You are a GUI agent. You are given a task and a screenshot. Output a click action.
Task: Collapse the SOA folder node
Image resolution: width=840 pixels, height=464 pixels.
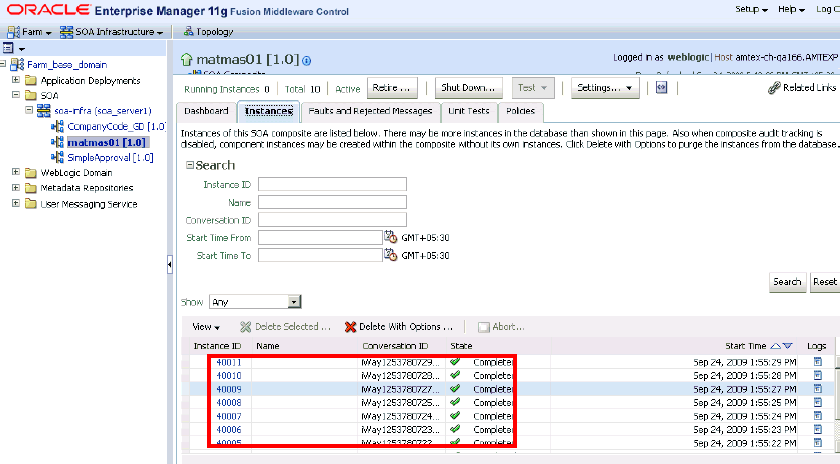tap(16, 95)
